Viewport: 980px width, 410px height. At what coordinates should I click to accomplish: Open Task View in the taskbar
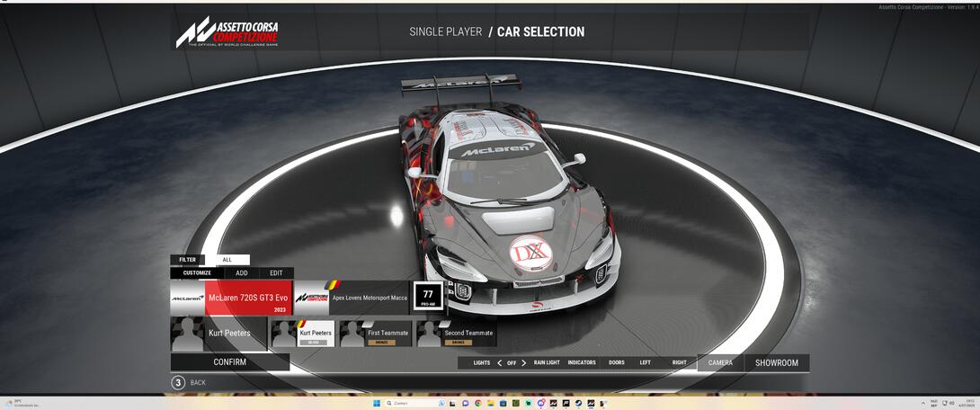(x=452, y=404)
